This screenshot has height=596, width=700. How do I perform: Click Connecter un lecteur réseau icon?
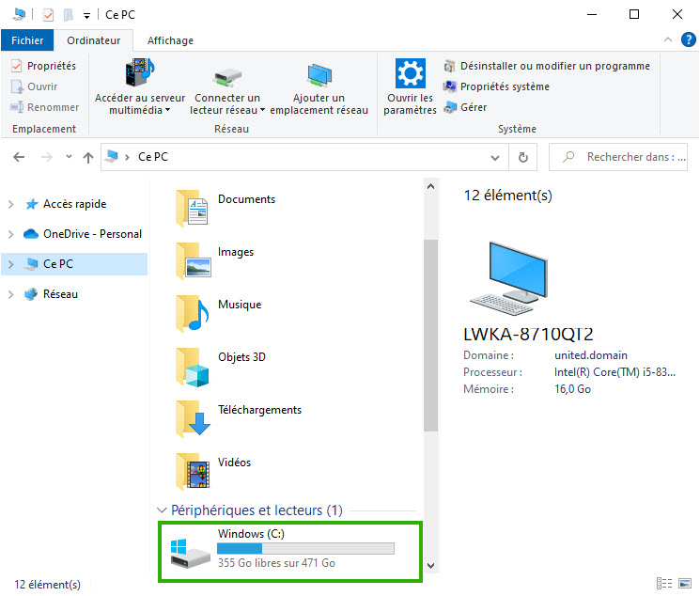[x=227, y=77]
